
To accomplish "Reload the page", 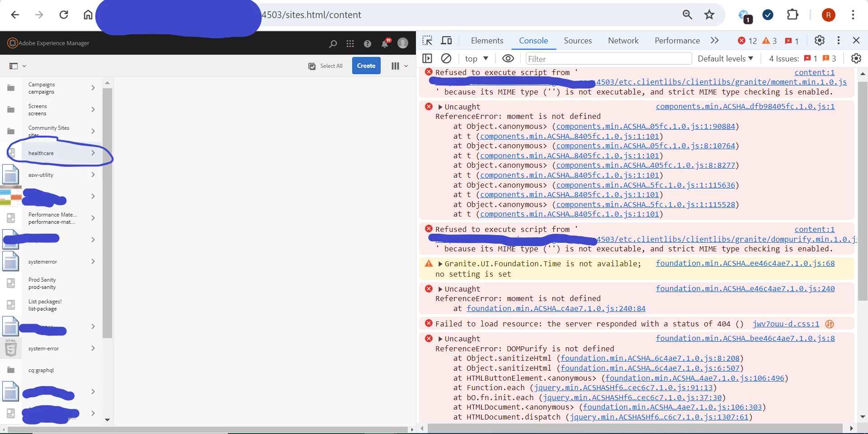I will coord(64,15).
